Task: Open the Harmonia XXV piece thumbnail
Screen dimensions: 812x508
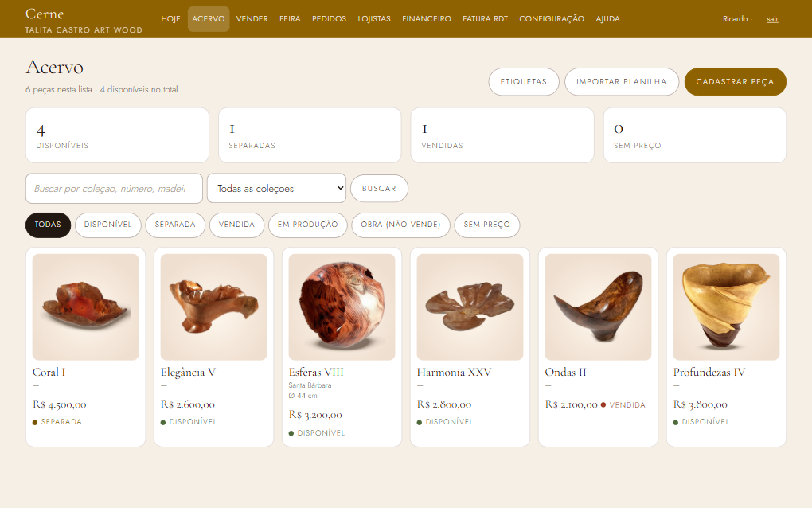Action: 470,307
